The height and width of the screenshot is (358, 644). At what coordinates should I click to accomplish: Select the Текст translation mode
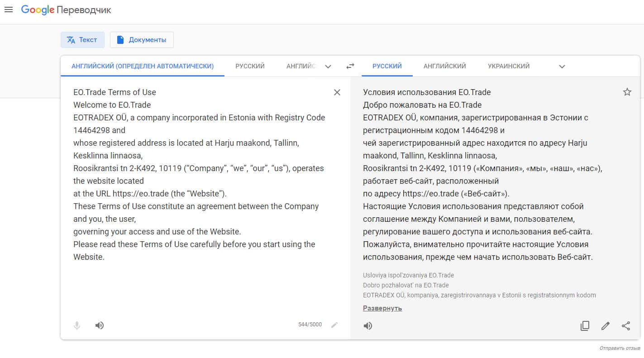[82, 40]
